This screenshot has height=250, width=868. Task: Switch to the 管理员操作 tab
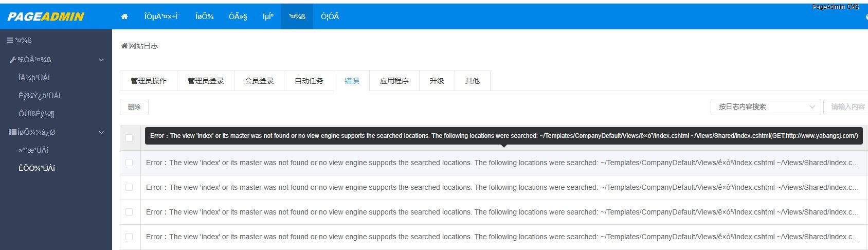pyautogui.click(x=149, y=81)
